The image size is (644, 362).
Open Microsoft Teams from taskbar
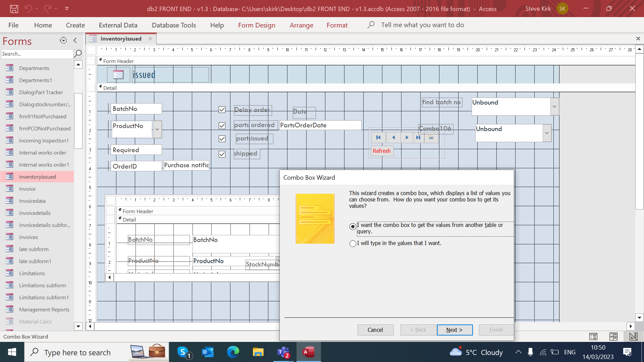[283, 352]
